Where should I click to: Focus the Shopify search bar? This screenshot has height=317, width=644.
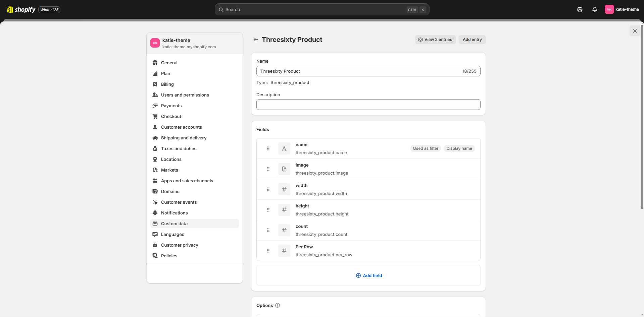point(321,9)
